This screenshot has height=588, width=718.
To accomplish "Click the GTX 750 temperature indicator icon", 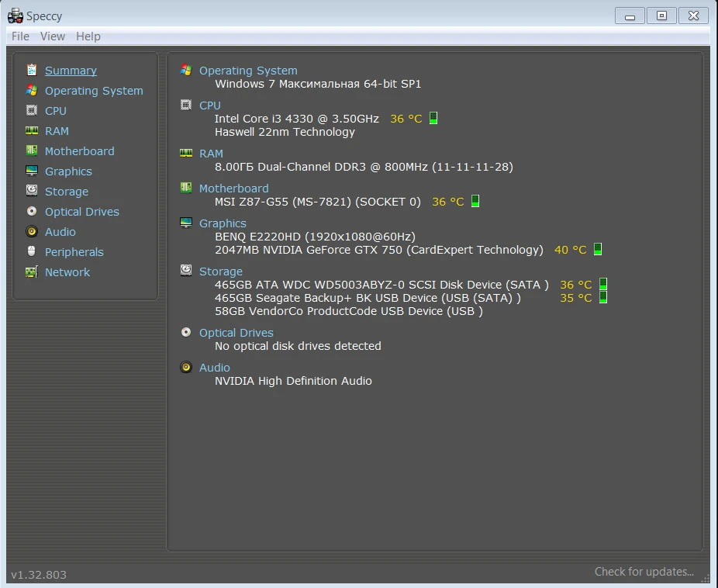I will click(x=598, y=249).
